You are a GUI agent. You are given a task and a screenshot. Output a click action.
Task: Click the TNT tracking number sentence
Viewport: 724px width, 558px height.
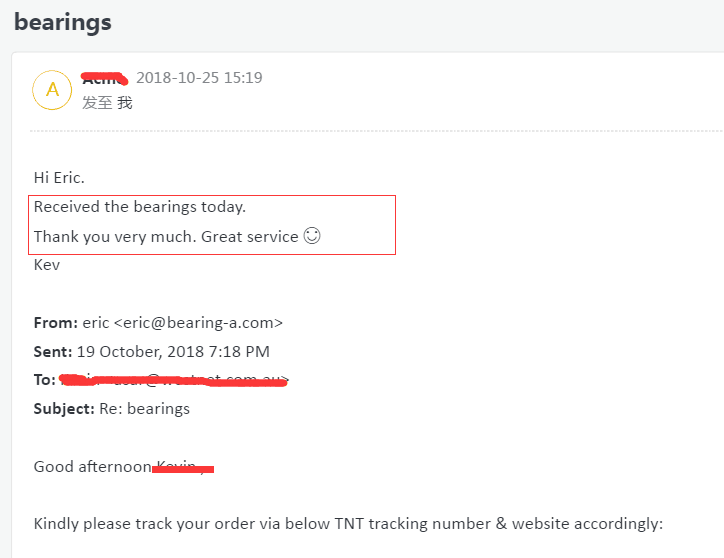(348, 524)
